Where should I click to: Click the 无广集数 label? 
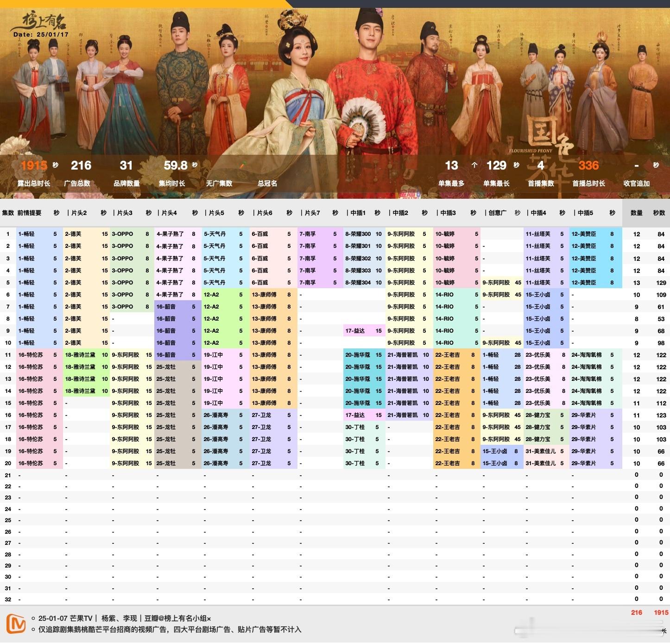[219, 183]
